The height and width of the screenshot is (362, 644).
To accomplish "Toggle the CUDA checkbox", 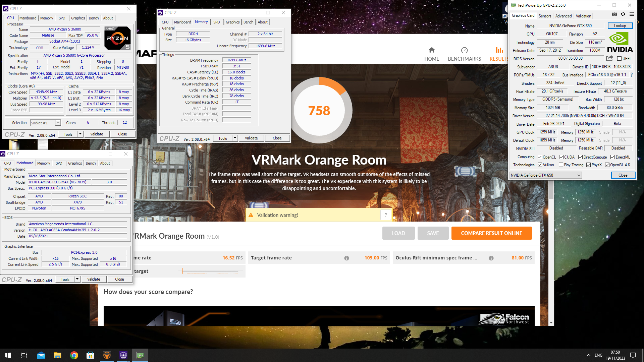I will [561, 157].
